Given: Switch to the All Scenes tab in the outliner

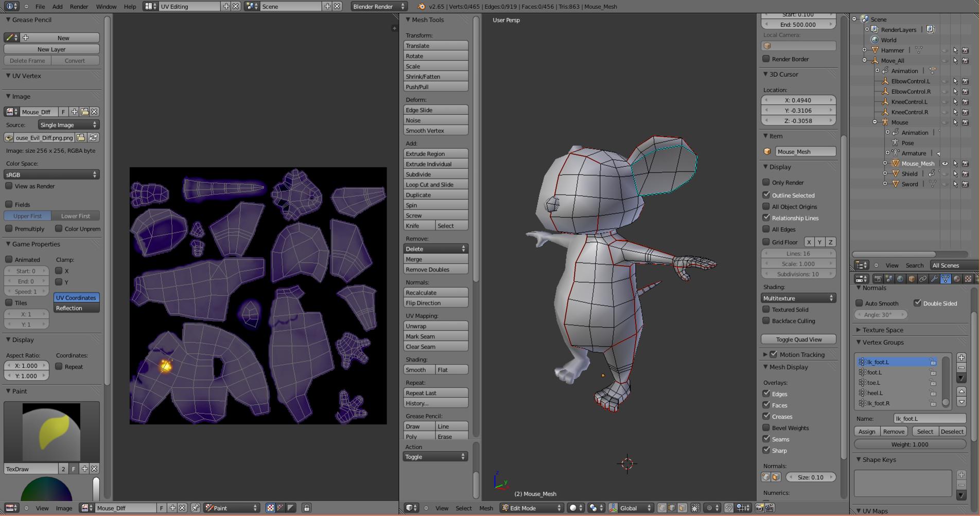Looking at the screenshot, I should tap(946, 265).
